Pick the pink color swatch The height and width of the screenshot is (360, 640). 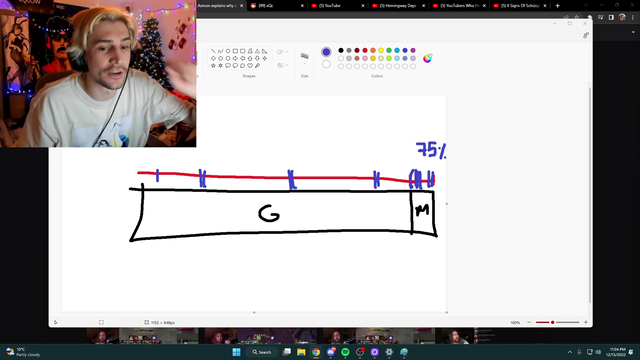365,58
